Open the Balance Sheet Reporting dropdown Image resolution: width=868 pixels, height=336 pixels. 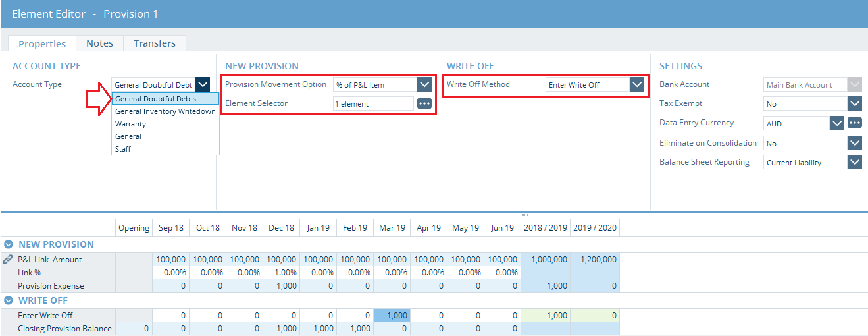pyautogui.click(x=854, y=162)
